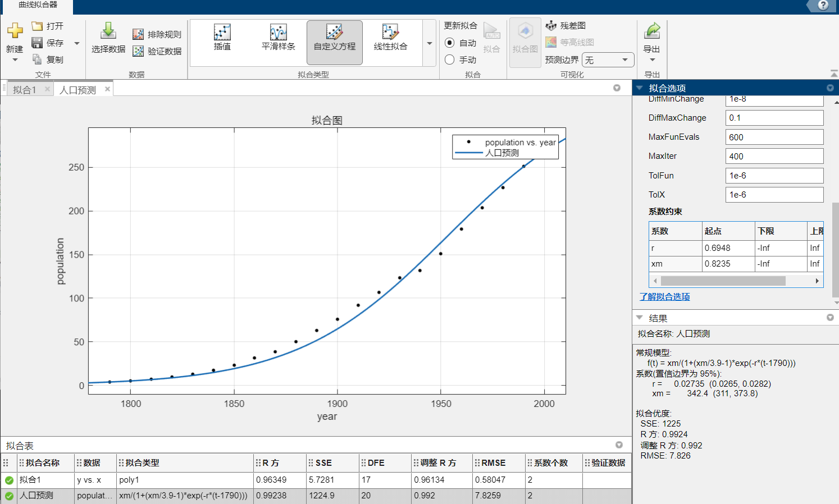The width and height of the screenshot is (839, 504).
Task: Click the 导出 export icon
Action: click(x=652, y=31)
